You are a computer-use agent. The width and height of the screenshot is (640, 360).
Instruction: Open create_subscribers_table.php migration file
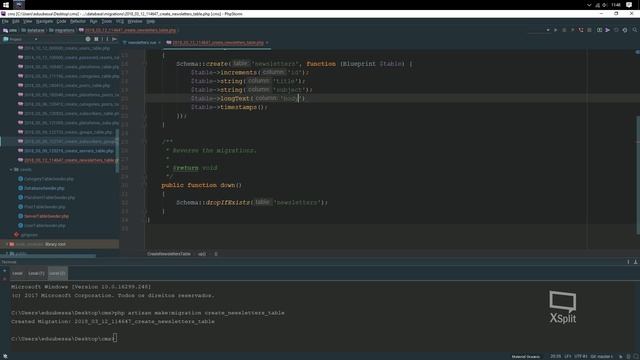click(x=68, y=113)
